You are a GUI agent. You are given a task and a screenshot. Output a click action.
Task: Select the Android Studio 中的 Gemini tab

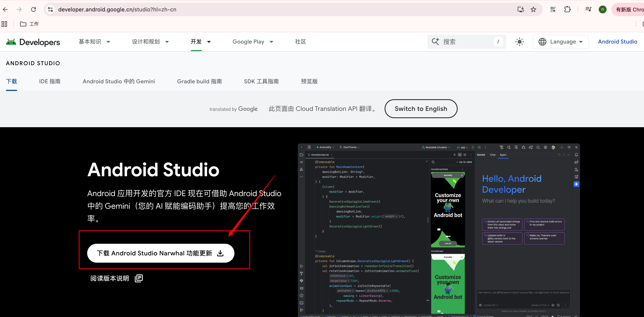pyautogui.click(x=119, y=82)
